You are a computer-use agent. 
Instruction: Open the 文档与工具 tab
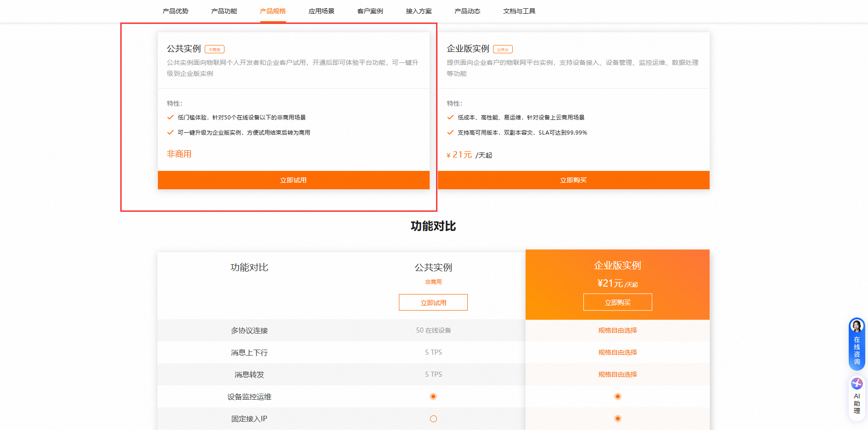pos(519,11)
